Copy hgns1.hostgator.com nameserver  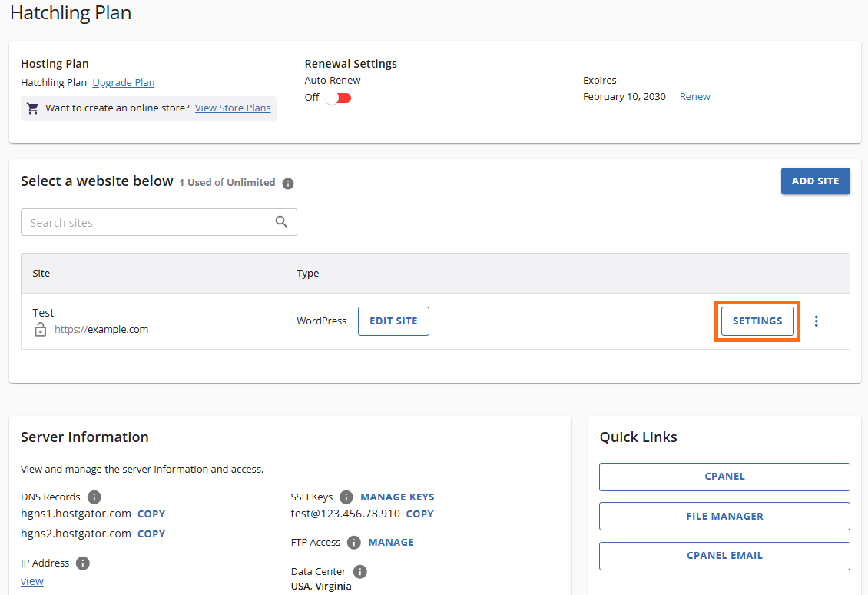coord(151,514)
